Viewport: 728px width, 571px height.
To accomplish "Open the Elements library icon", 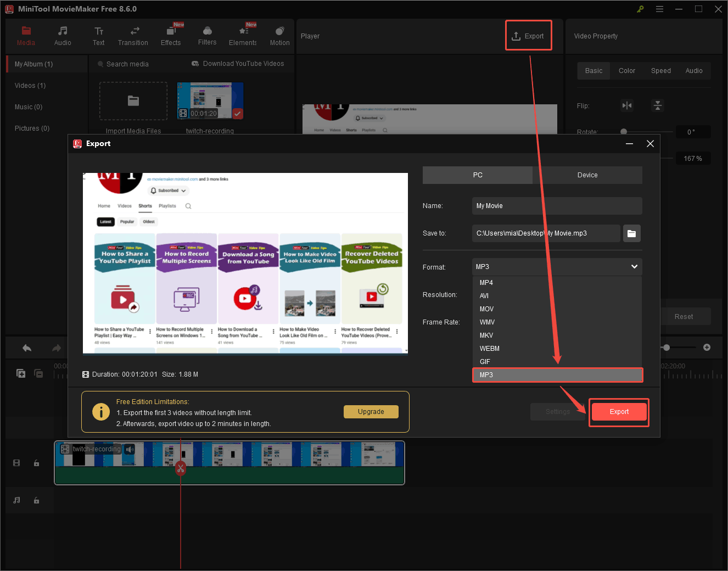I will 244,31.
